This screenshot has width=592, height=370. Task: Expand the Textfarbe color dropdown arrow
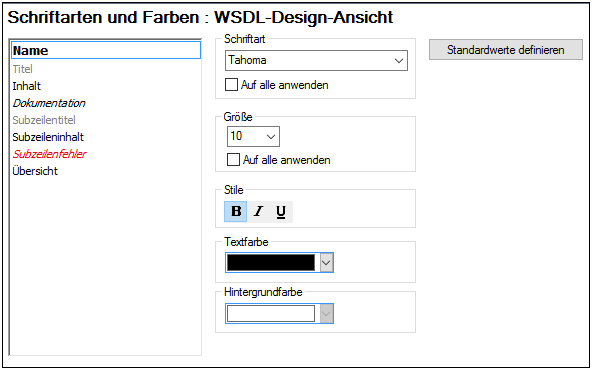pos(327,263)
